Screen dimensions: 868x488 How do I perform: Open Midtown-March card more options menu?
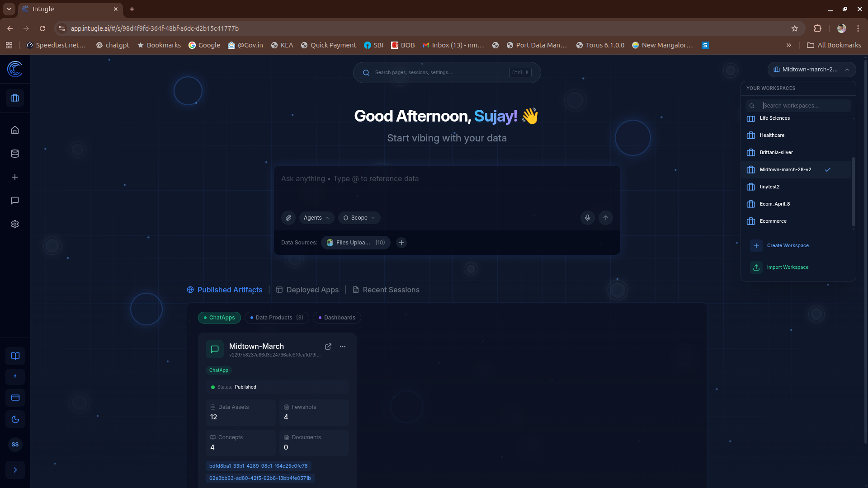click(x=343, y=347)
